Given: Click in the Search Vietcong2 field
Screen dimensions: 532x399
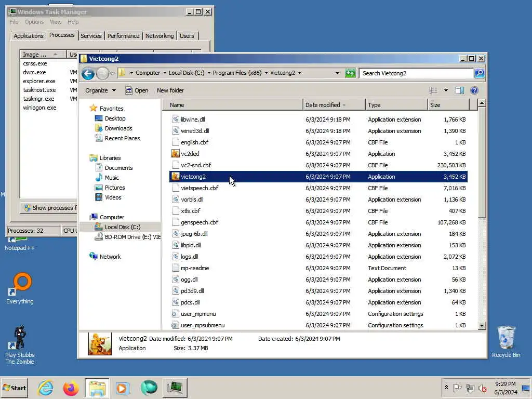Looking at the screenshot, I should pyautogui.click(x=416, y=73).
